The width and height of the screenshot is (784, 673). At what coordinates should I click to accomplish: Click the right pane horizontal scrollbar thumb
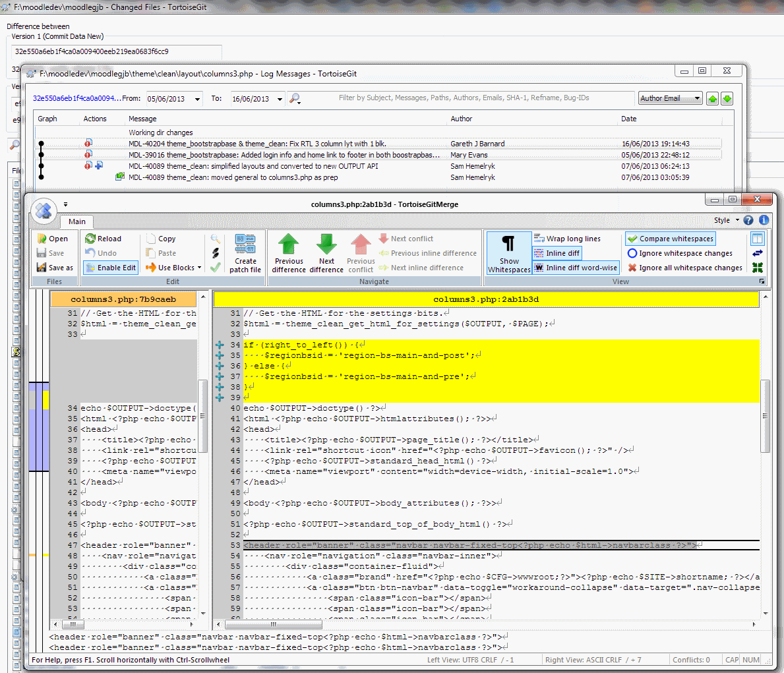pos(274,624)
